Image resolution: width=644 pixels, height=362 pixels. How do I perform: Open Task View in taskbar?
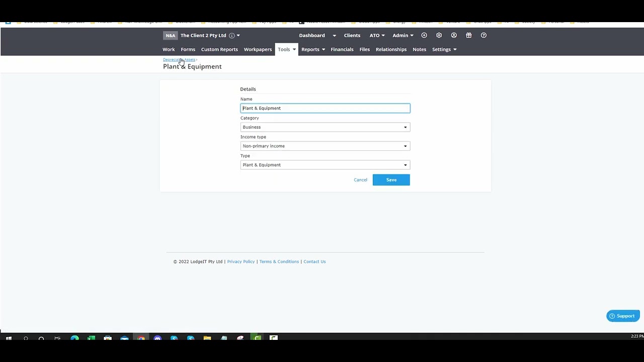tap(57, 338)
